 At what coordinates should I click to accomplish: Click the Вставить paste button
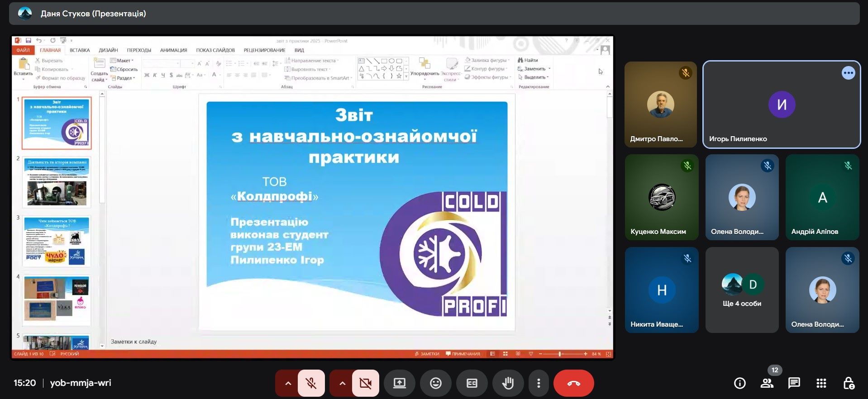23,69
